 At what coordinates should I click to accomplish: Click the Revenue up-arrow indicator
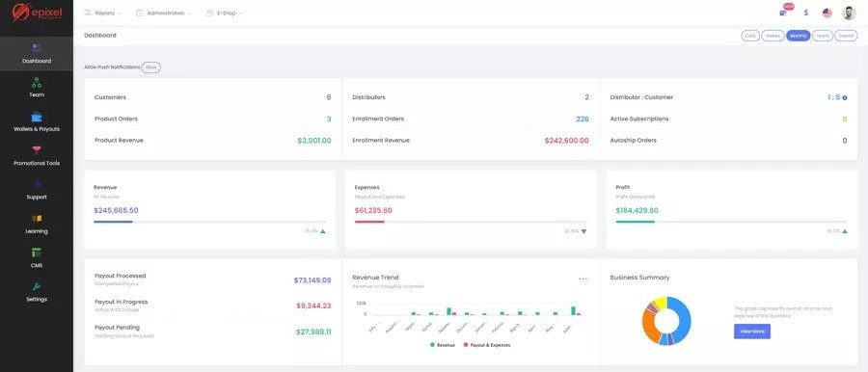coord(323,231)
